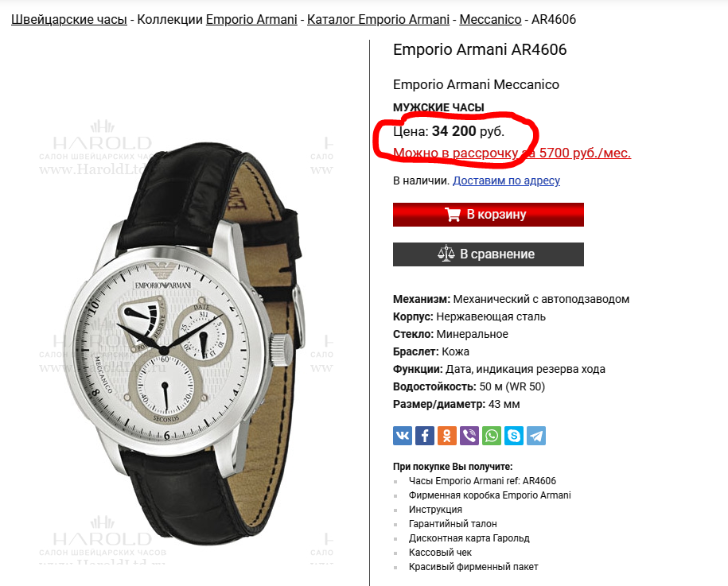Share via the Viber icon
728x586 pixels.
click(469, 436)
